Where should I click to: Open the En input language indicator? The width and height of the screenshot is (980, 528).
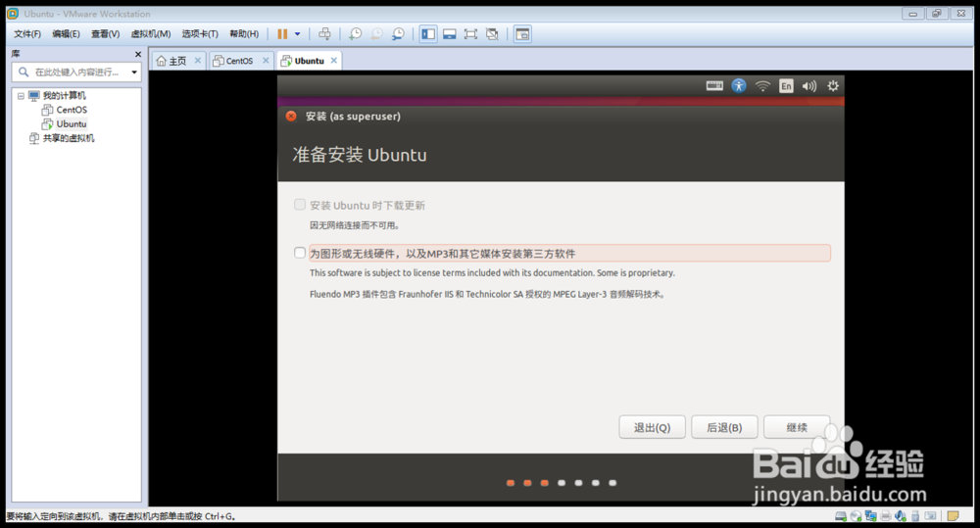click(x=786, y=86)
